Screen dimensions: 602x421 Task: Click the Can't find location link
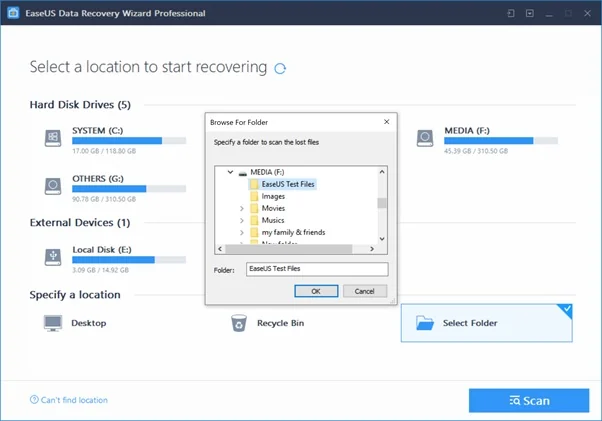coord(74,400)
